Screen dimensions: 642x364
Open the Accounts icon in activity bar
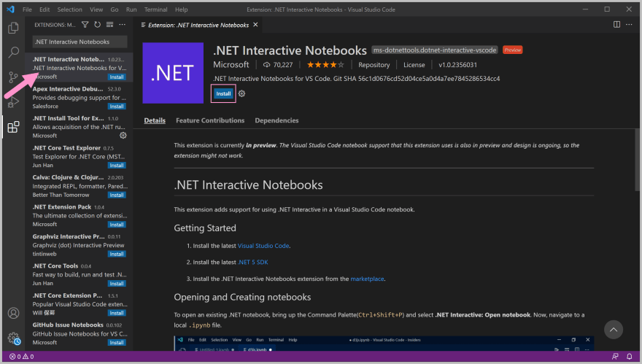point(14,313)
